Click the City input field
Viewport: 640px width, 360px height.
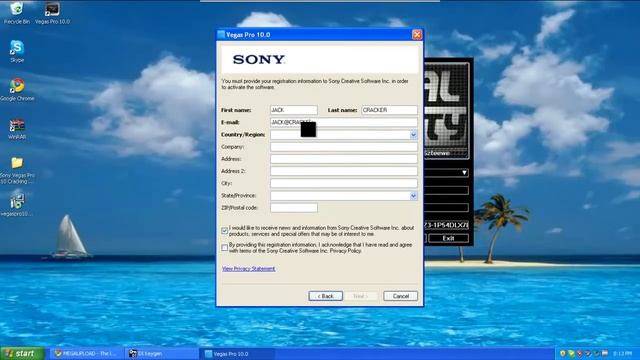tap(344, 183)
